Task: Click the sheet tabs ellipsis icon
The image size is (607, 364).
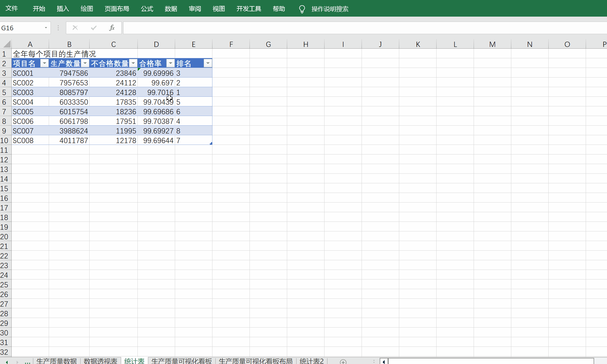Action: (27, 362)
